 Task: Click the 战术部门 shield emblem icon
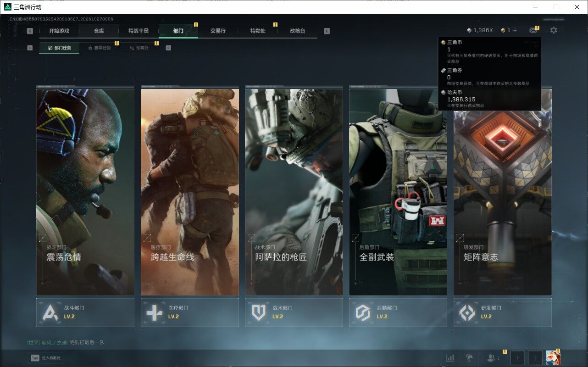point(259,312)
